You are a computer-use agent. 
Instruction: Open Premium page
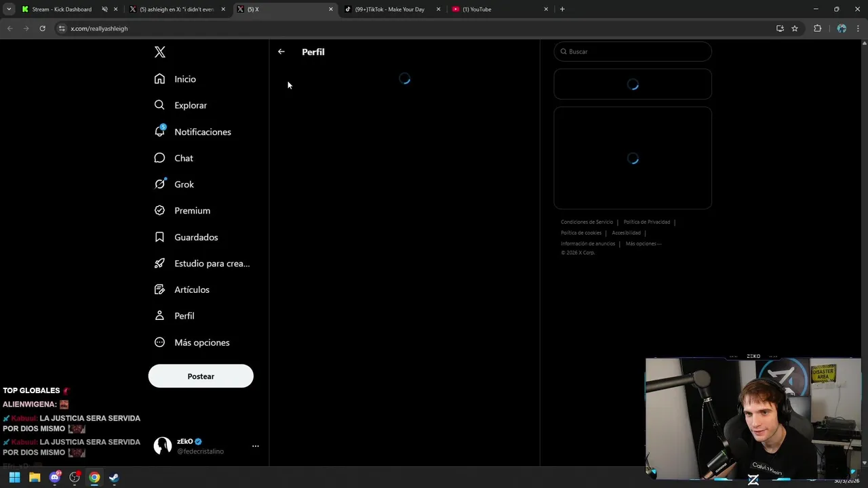(182, 211)
